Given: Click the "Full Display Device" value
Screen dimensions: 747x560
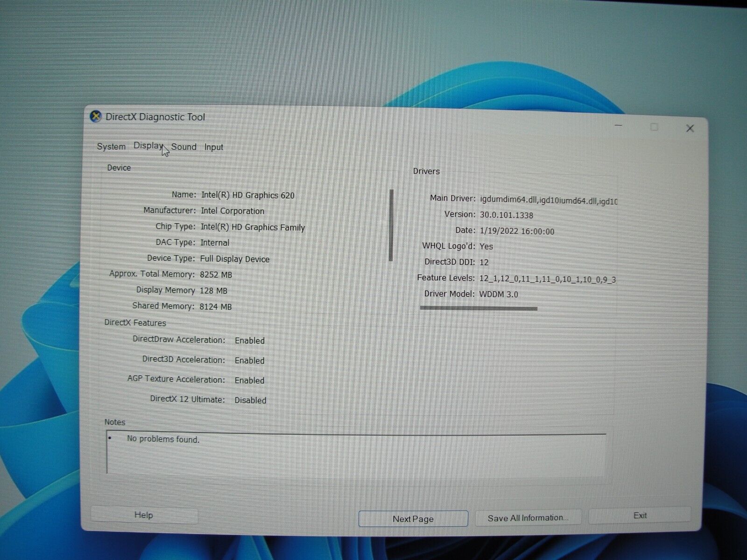Looking at the screenshot, I should pos(235,259).
